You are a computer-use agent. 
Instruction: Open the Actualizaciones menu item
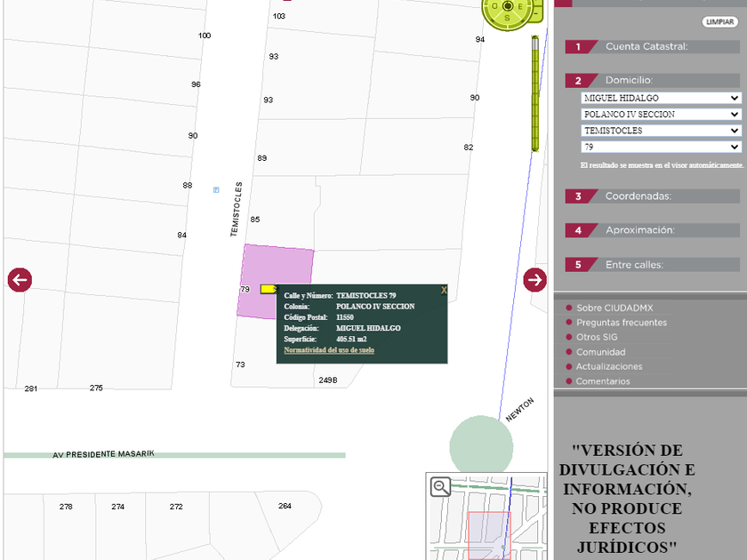point(609,366)
